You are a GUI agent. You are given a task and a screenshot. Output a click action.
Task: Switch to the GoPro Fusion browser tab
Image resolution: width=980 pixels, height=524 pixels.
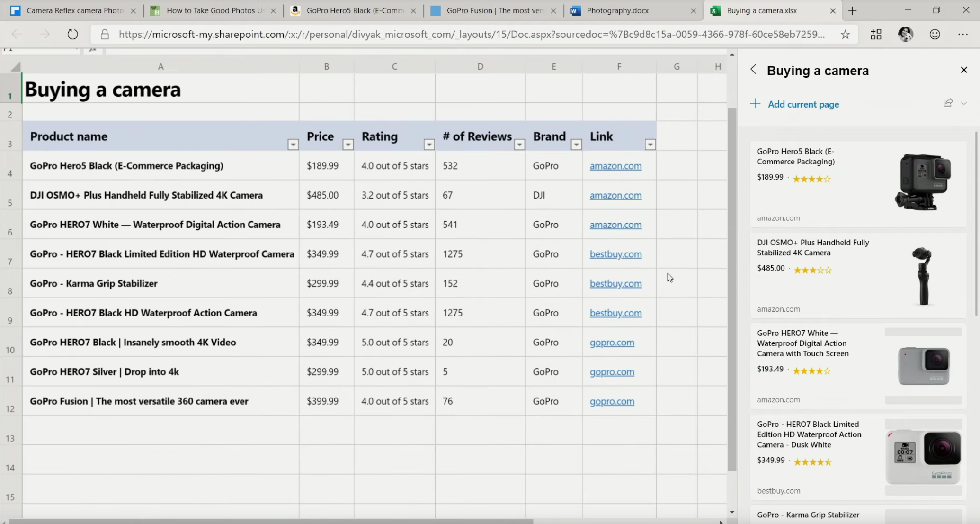pyautogui.click(x=495, y=10)
